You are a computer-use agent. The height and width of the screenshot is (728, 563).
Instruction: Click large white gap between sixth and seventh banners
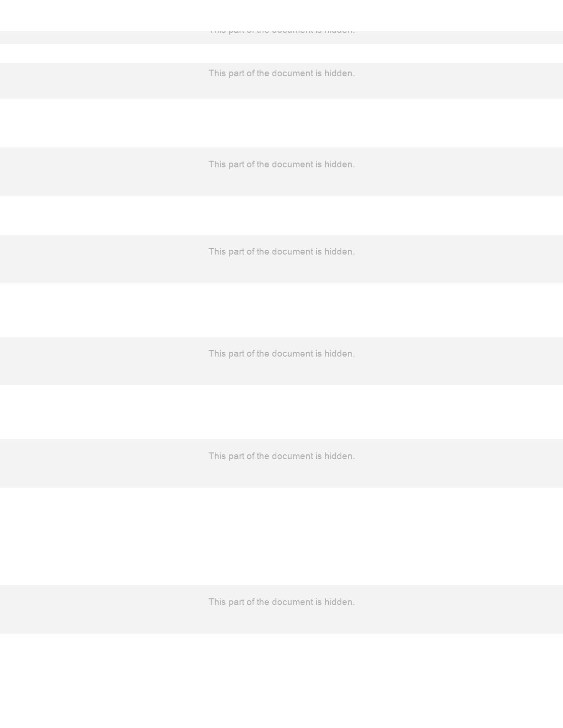point(281,536)
